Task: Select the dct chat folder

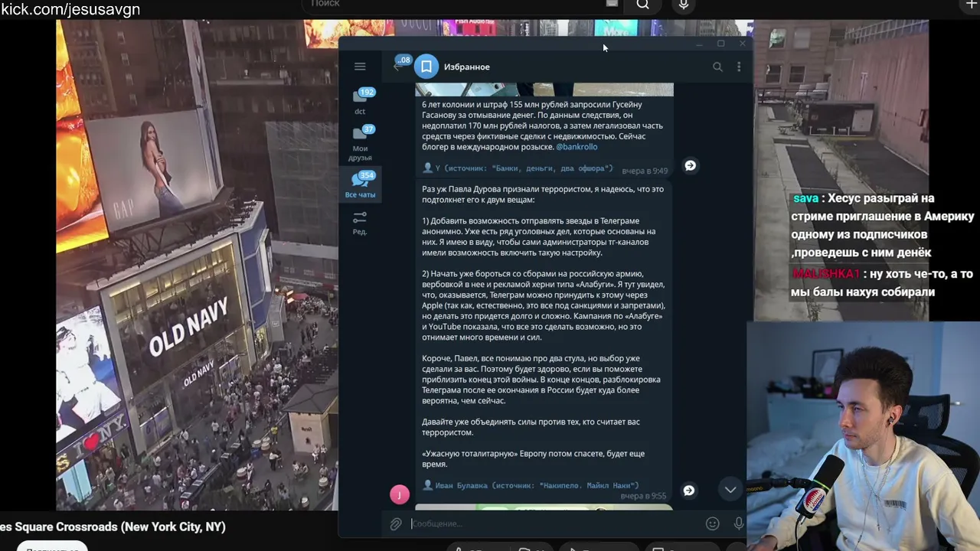Action: 360,101
